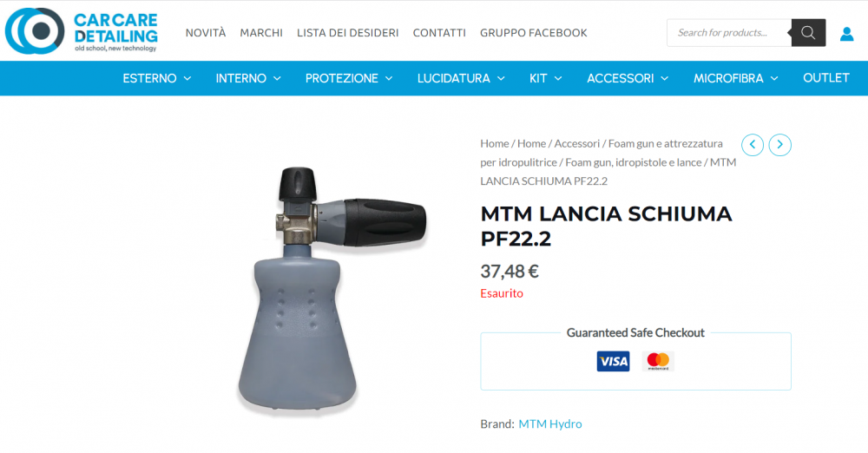
Task: Expand the Interno dropdown menu
Action: tap(248, 79)
